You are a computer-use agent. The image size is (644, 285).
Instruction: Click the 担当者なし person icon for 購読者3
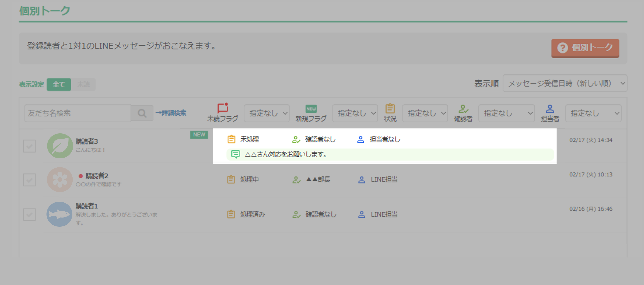pos(360,139)
